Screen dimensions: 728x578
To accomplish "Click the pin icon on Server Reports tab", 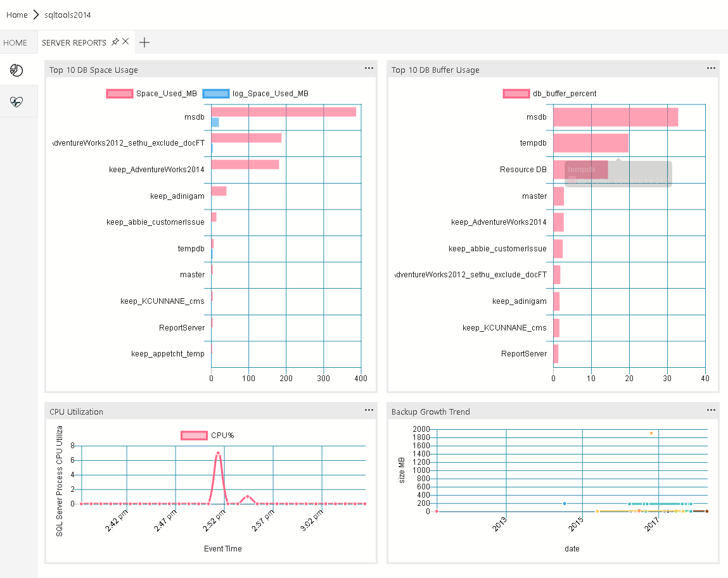I will 115,42.
